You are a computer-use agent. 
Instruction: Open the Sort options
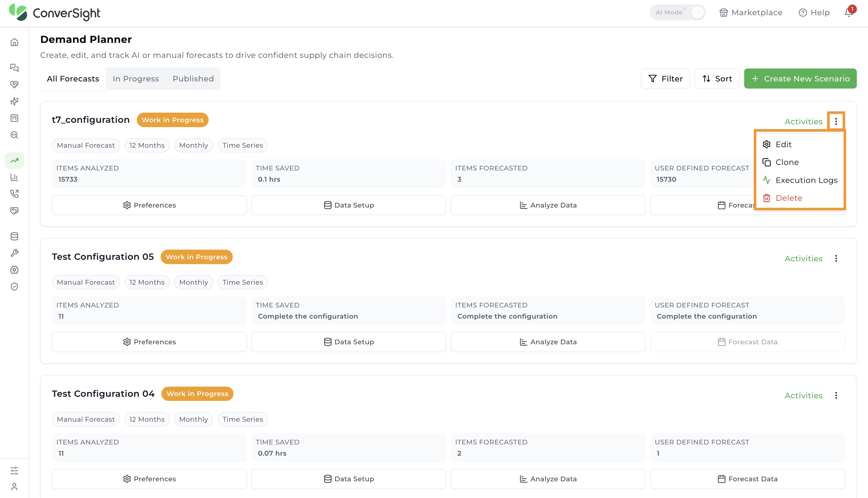tap(717, 79)
